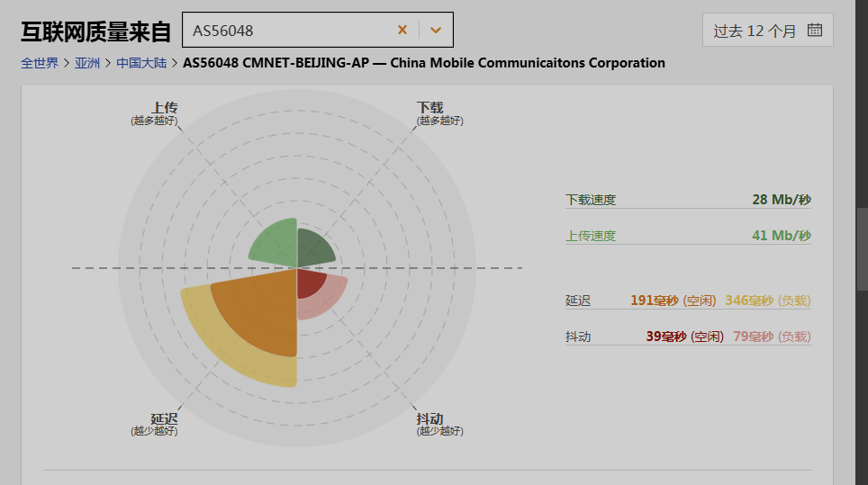Click the 下载速度 28 Mb/秒 row
The image size is (868, 485).
[x=688, y=200]
